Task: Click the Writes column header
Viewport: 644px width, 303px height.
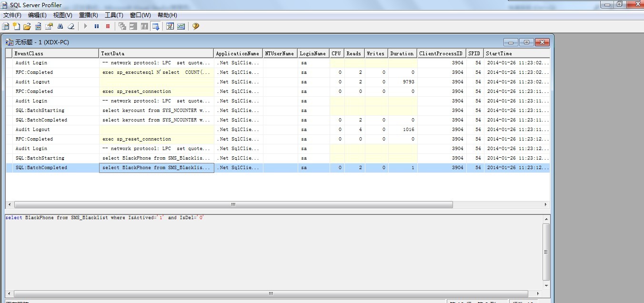Action: coord(376,53)
